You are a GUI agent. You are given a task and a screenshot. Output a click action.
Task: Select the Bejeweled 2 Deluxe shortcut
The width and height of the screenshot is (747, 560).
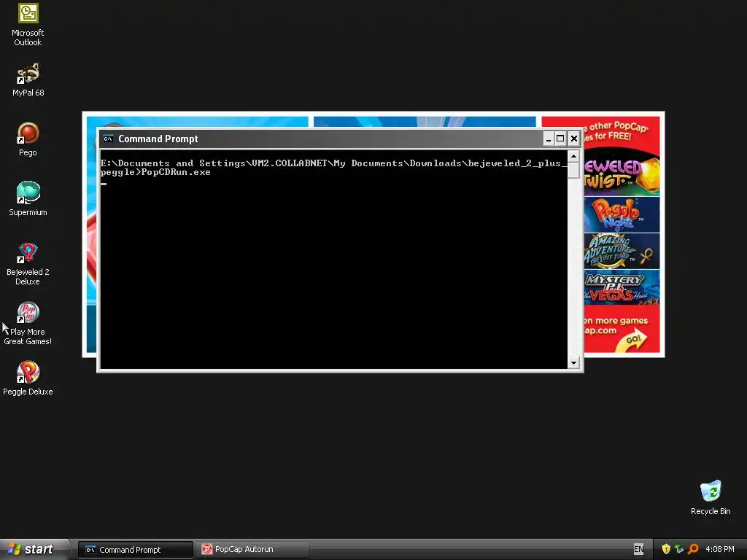(x=28, y=264)
